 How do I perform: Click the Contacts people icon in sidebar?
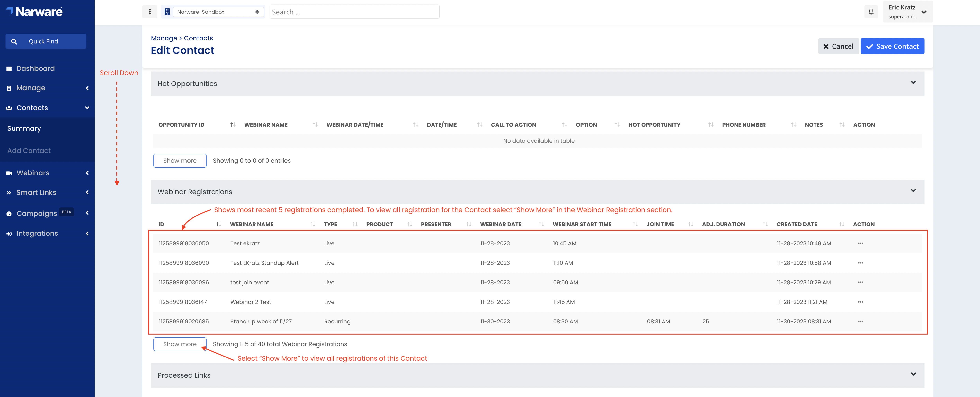point(9,108)
